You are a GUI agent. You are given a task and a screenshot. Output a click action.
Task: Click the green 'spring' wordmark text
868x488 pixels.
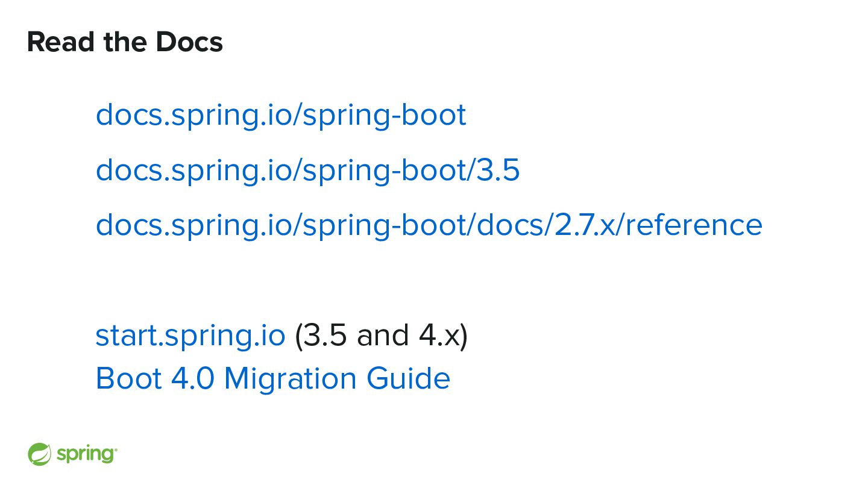[x=86, y=454]
